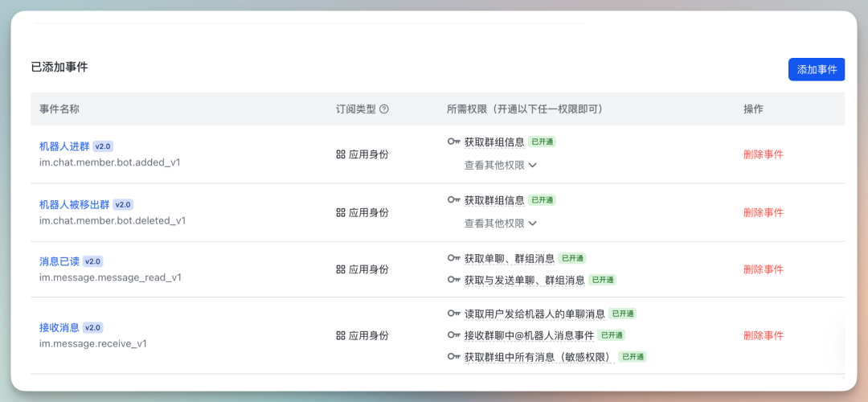Click 应用身份 grid icon in 接收消息 row
868x402 pixels.
coord(341,335)
